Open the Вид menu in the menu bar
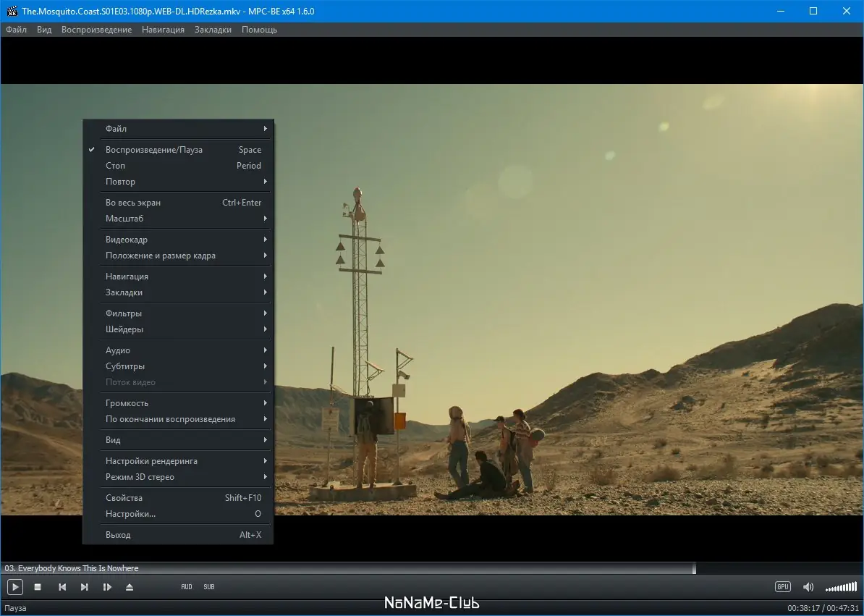The image size is (864, 616). click(44, 30)
